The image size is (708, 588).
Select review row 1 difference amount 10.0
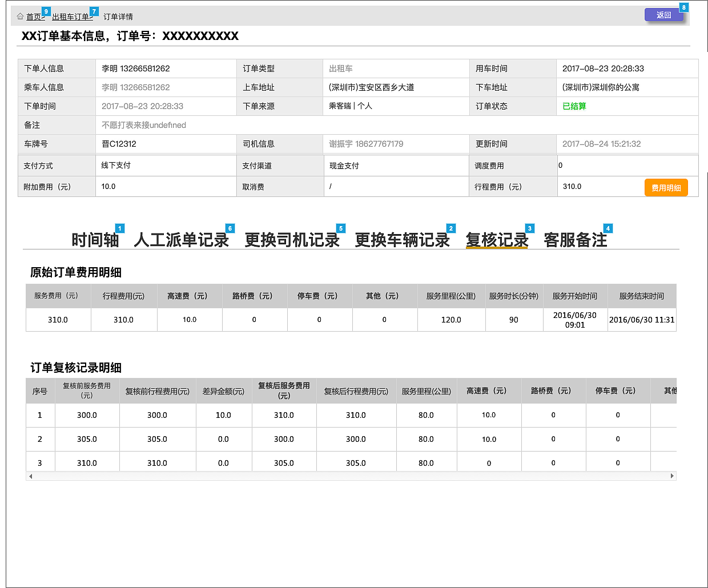tap(223, 415)
